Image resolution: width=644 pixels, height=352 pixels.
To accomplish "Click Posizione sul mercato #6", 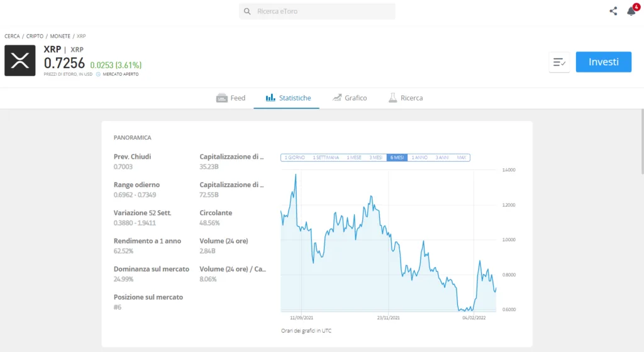I will [x=118, y=307].
